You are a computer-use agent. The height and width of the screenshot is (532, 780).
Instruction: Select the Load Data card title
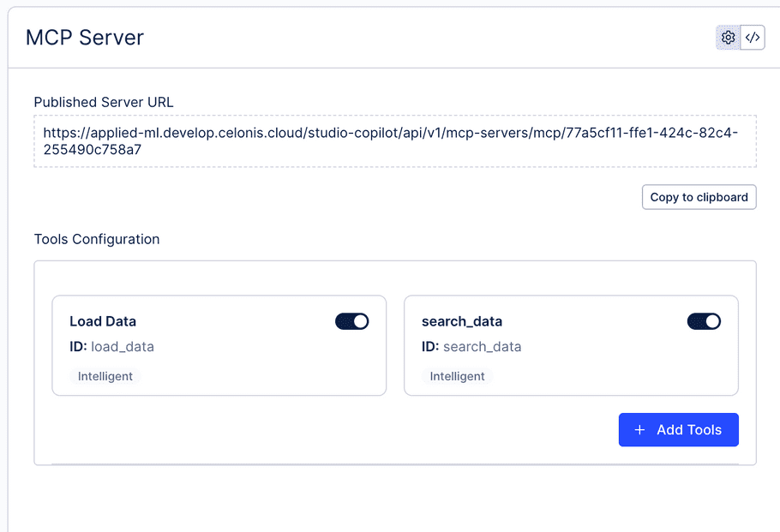point(103,322)
